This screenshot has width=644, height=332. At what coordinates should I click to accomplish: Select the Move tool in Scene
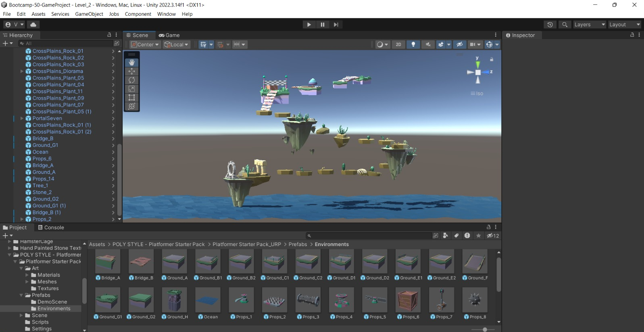click(x=131, y=71)
